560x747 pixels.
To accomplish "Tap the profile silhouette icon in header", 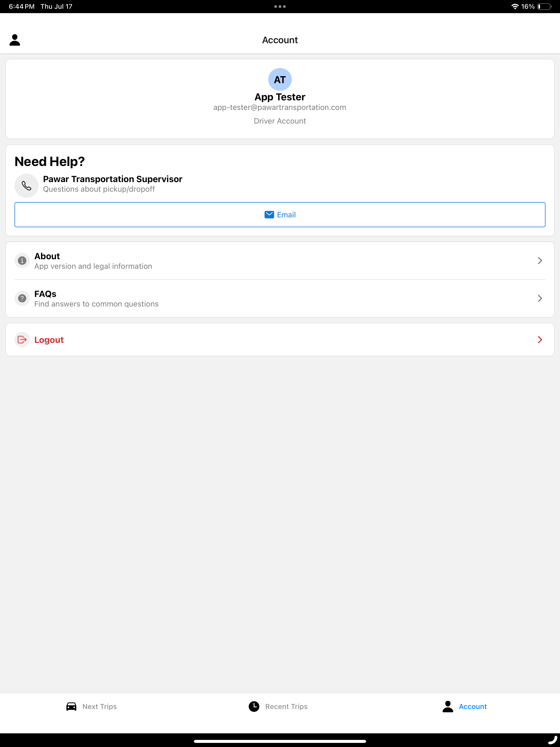I will [x=14, y=40].
